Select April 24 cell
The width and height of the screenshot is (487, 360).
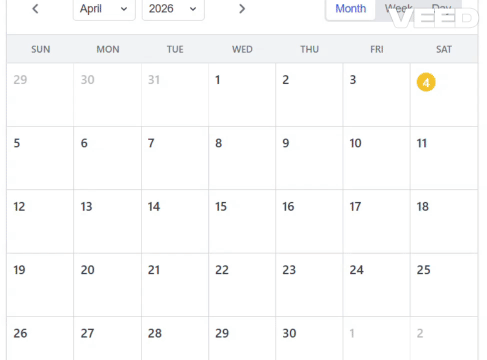[376, 285]
